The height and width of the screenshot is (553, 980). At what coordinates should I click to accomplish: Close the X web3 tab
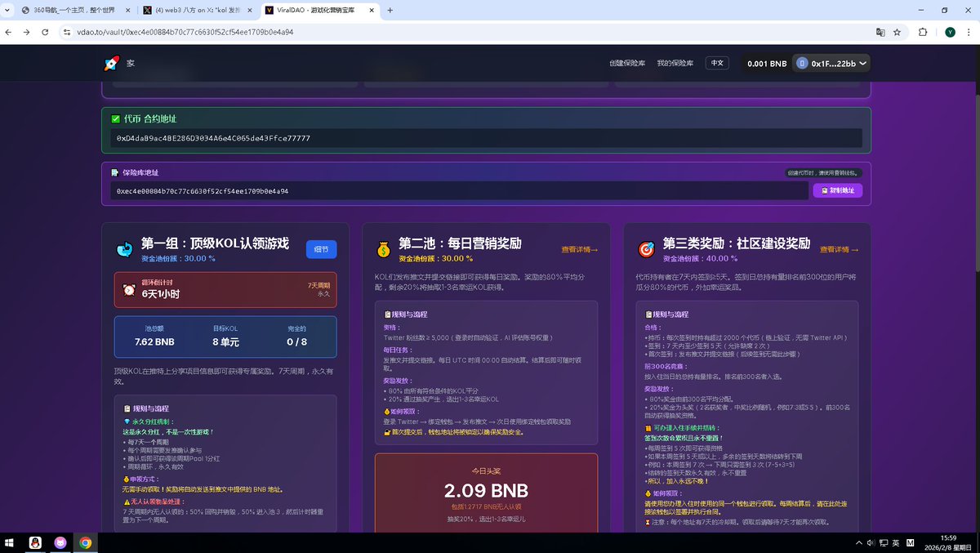tap(248, 11)
